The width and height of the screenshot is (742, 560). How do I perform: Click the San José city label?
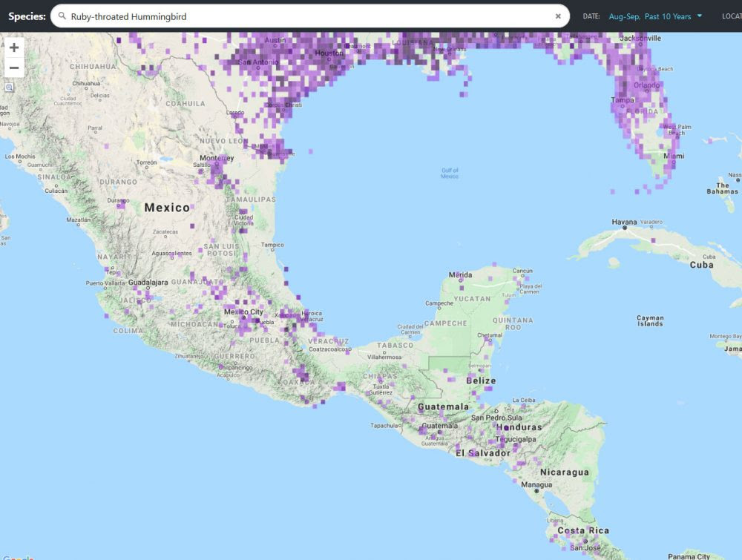pos(585,547)
